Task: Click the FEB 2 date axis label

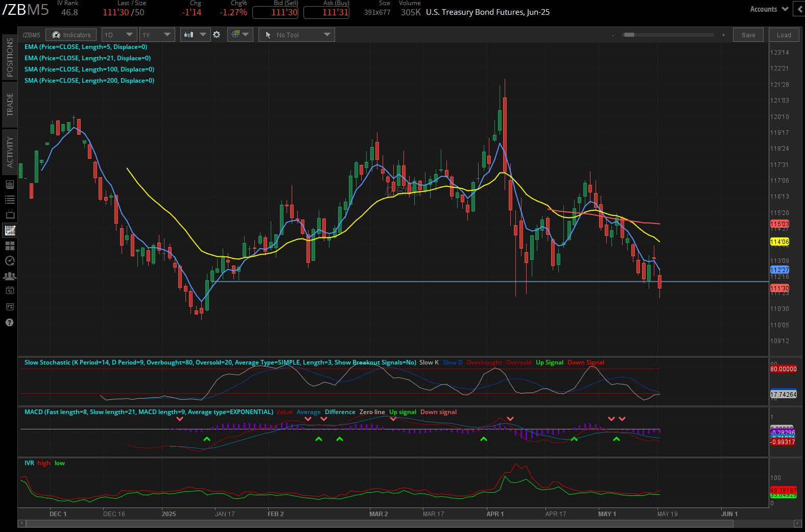Action: (x=275, y=514)
